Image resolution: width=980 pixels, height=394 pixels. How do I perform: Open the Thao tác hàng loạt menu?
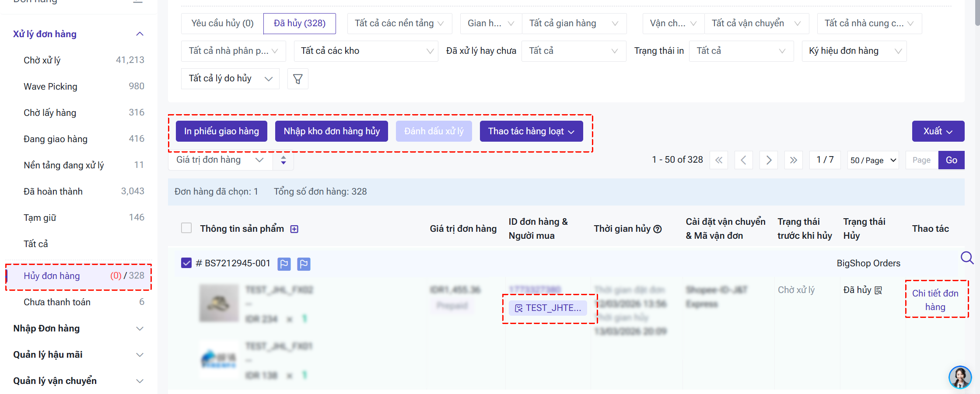point(532,131)
